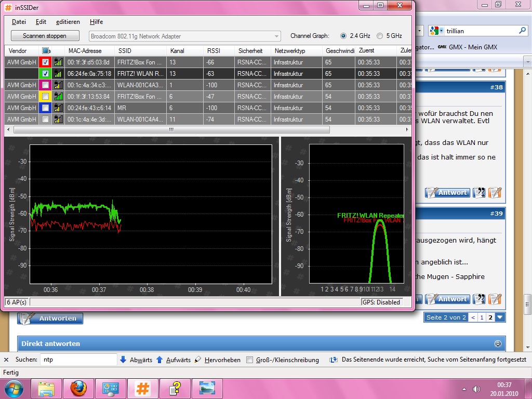Toggle the Groß-/Kleinschreibung checkbox
The image size is (532, 399).
249,360
